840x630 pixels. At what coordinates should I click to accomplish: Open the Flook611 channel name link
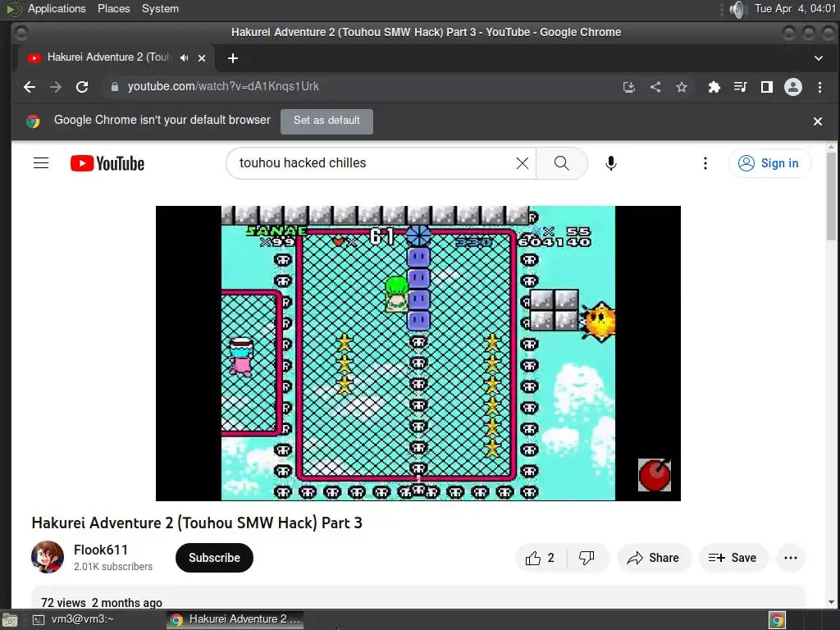click(101, 550)
